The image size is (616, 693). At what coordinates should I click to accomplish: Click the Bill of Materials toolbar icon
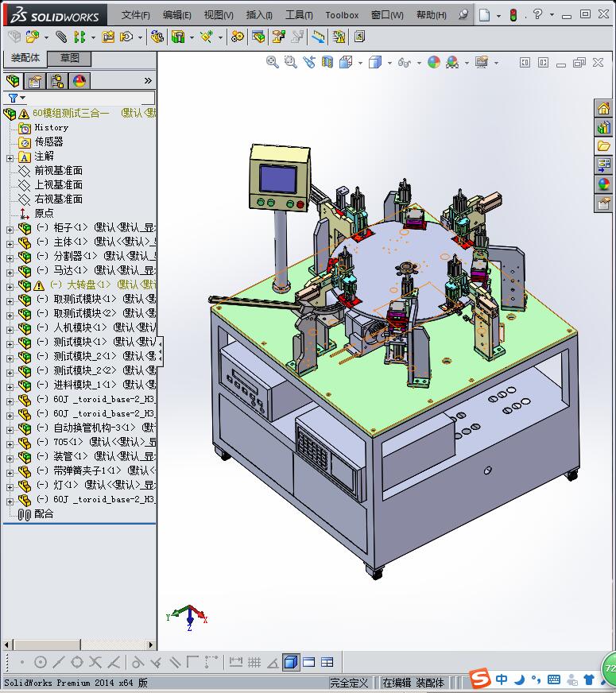coord(258,37)
